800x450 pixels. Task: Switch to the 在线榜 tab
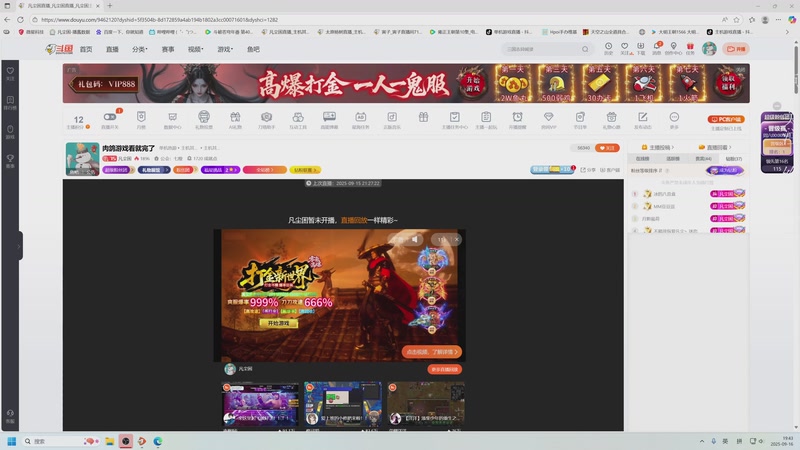click(x=643, y=159)
